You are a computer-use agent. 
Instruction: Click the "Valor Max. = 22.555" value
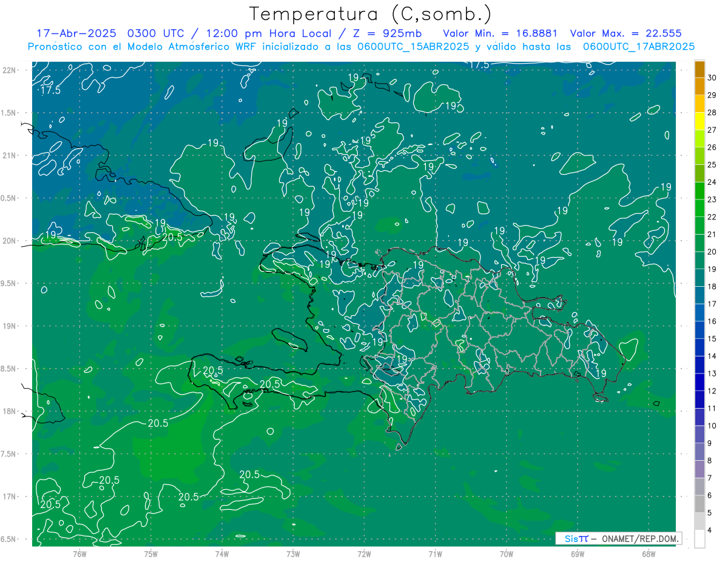tap(626, 33)
